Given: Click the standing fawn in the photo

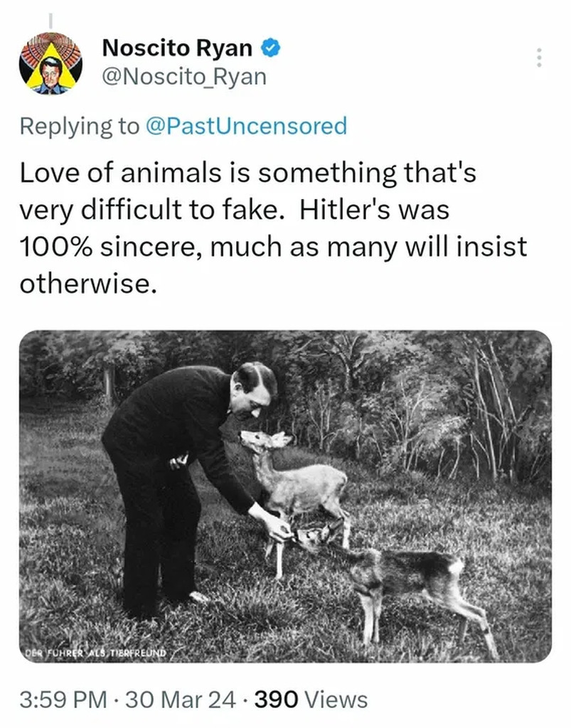Looking at the screenshot, I should (299, 483).
